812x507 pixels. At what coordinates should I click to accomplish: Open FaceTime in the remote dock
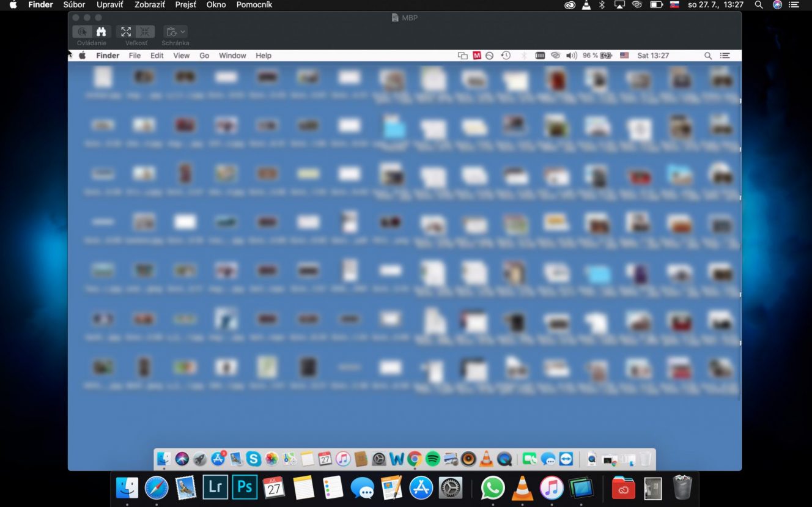(x=530, y=459)
